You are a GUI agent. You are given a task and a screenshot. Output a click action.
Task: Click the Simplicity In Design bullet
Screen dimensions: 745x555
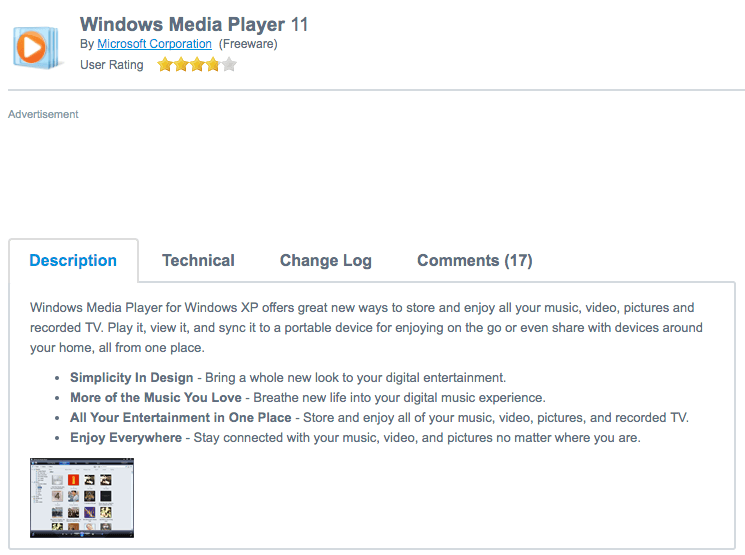click(132, 378)
